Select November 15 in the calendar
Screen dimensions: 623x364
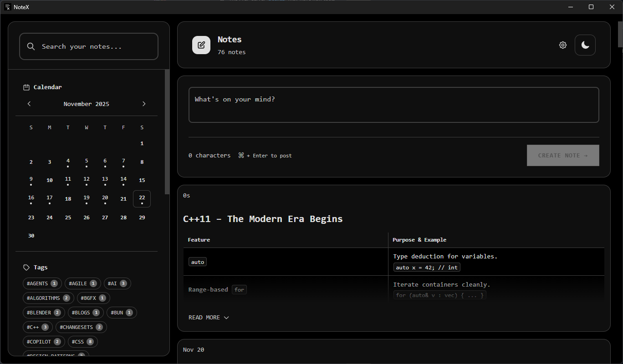point(142,180)
